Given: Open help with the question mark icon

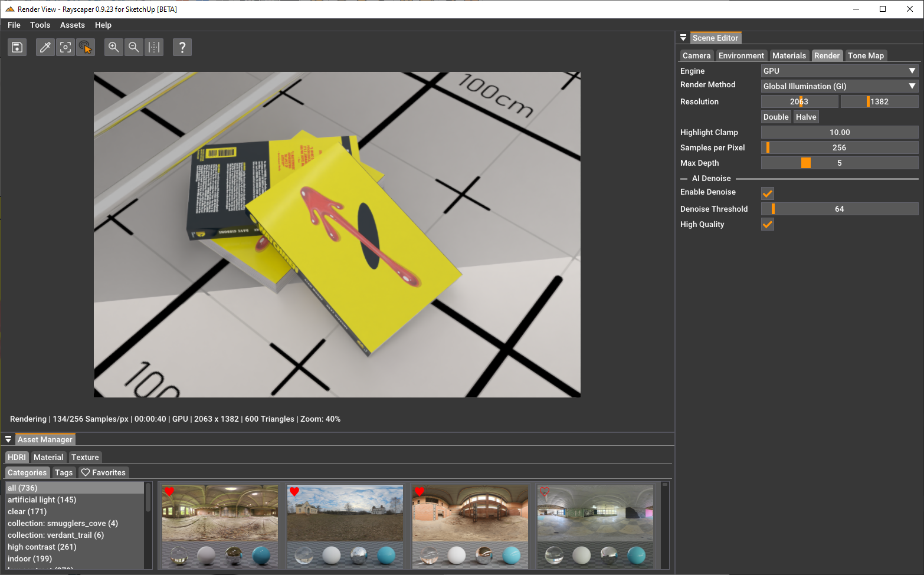Looking at the screenshot, I should (x=182, y=47).
